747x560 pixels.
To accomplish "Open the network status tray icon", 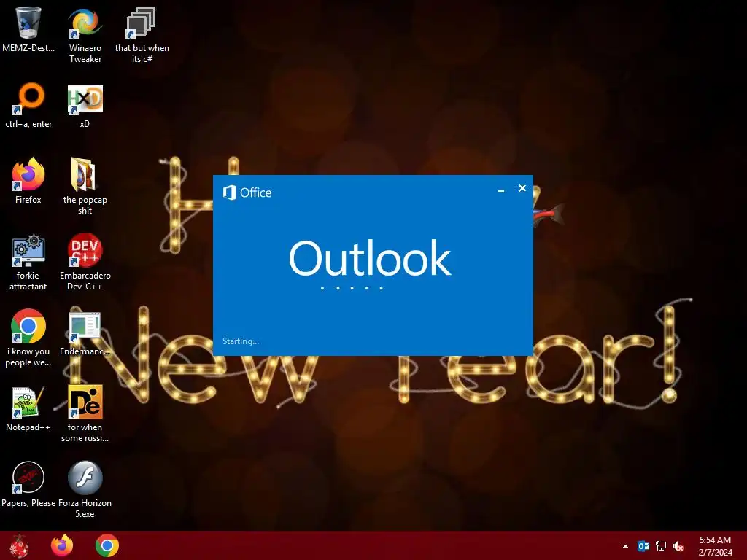I will (661, 546).
